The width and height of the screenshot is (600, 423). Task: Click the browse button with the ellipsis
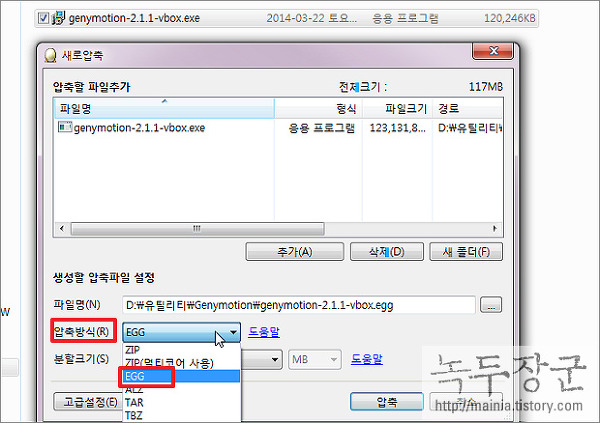point(491,305)
